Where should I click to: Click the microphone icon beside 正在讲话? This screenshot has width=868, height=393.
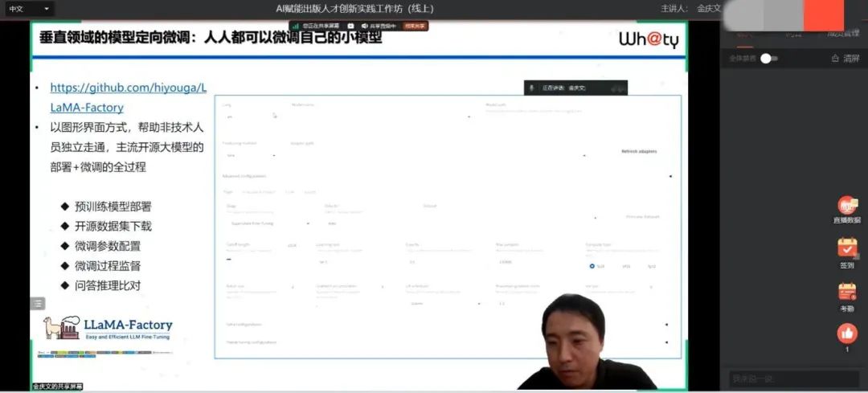[531, 88]
